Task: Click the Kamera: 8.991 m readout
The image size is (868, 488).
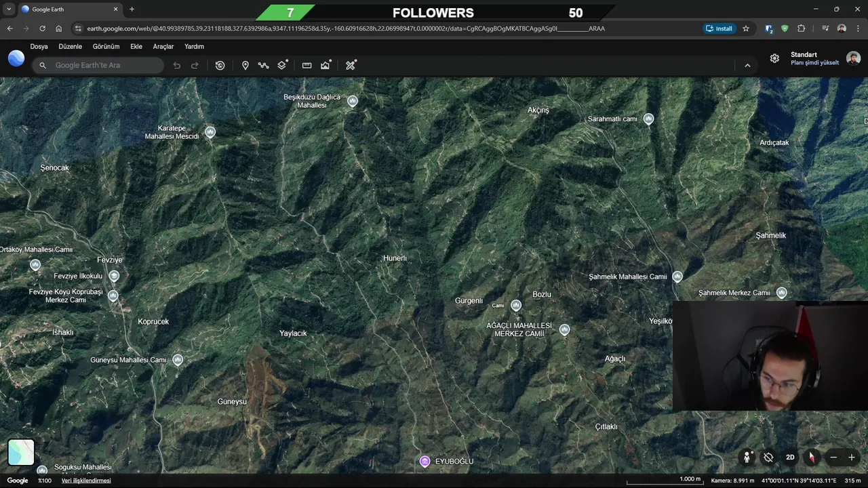Action: coord(732,481)
